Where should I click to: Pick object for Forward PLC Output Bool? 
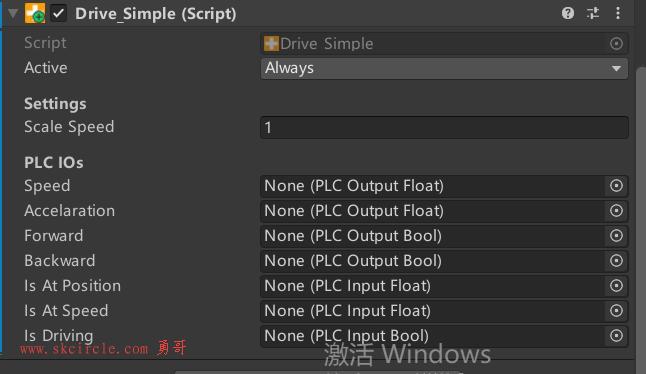pos(616,236)
